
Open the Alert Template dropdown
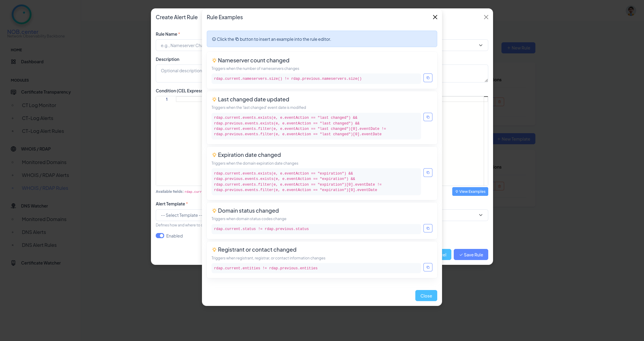click(480, 215)
